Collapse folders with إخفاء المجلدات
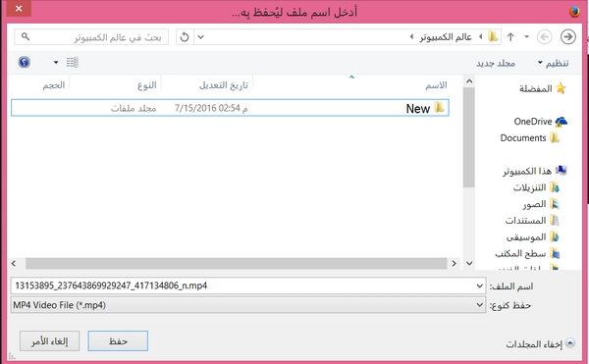Image resolution: width=589 pixels, height=364 pixels. click(x=540, y=343)
